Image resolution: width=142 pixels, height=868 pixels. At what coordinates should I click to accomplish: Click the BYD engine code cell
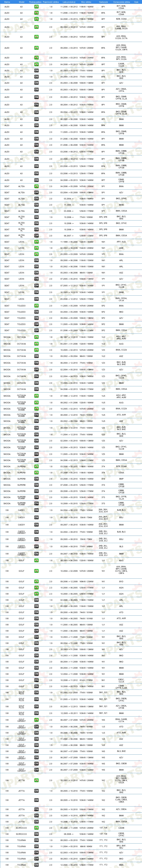121,582
